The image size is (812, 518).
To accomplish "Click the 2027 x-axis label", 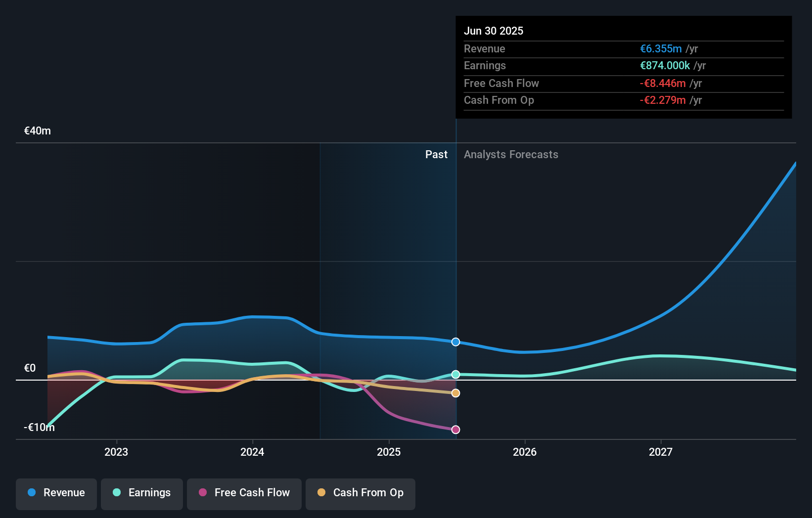I will click(x=661, y=452).
